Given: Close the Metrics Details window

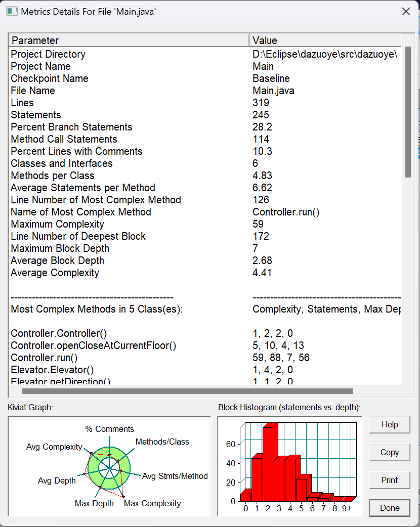Looking at the screenshot, I should (406, 12).
